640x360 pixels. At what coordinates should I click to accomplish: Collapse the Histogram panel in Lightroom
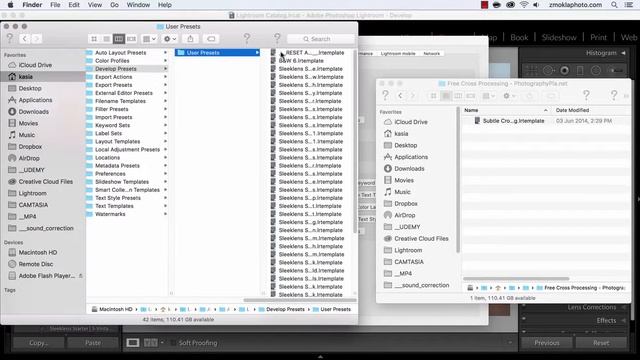pos(623,53)
